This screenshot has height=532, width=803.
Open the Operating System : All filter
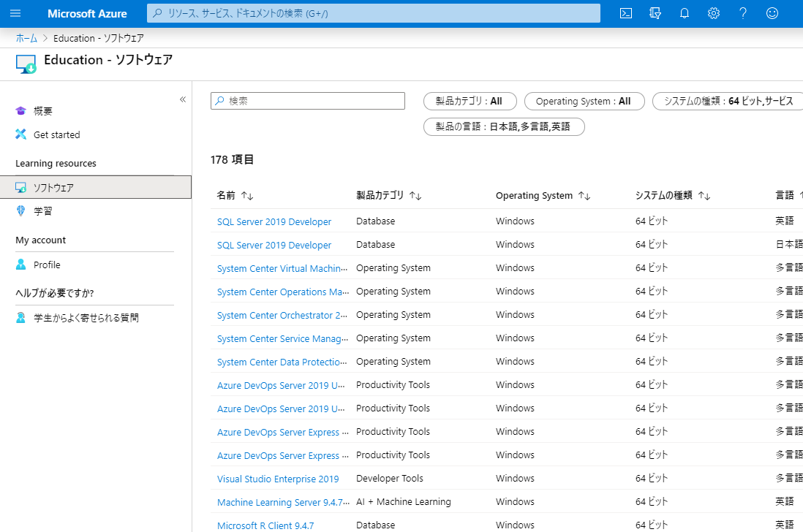584,102
